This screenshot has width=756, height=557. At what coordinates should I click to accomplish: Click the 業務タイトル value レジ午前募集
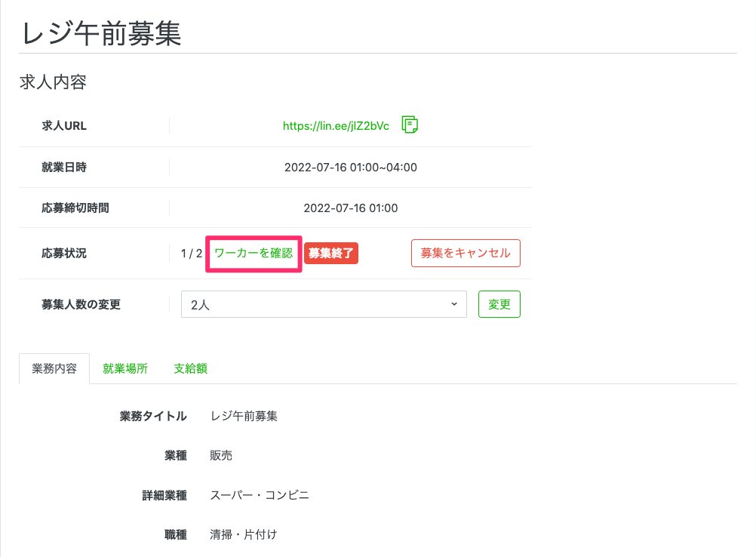[x=244, y=416]
